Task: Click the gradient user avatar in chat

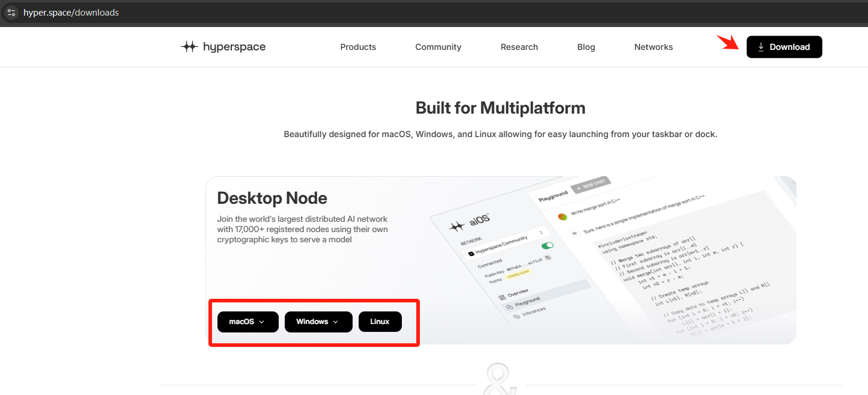Action: [x=562, y=216]
